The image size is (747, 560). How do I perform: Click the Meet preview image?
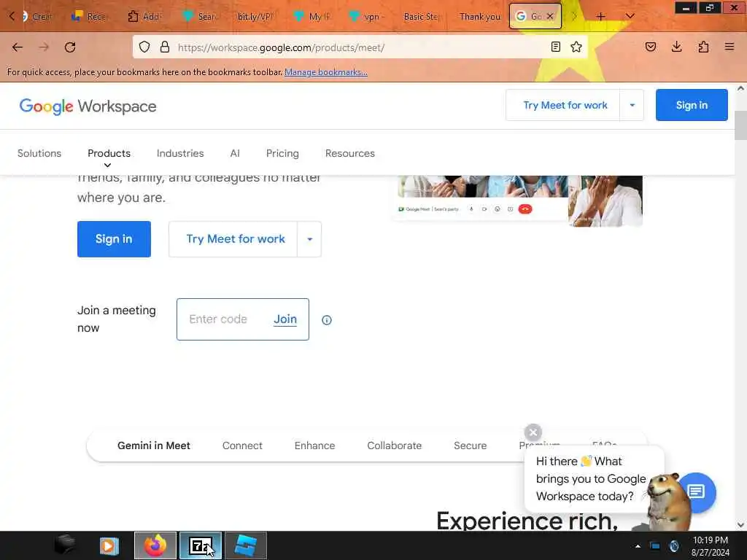517,200
